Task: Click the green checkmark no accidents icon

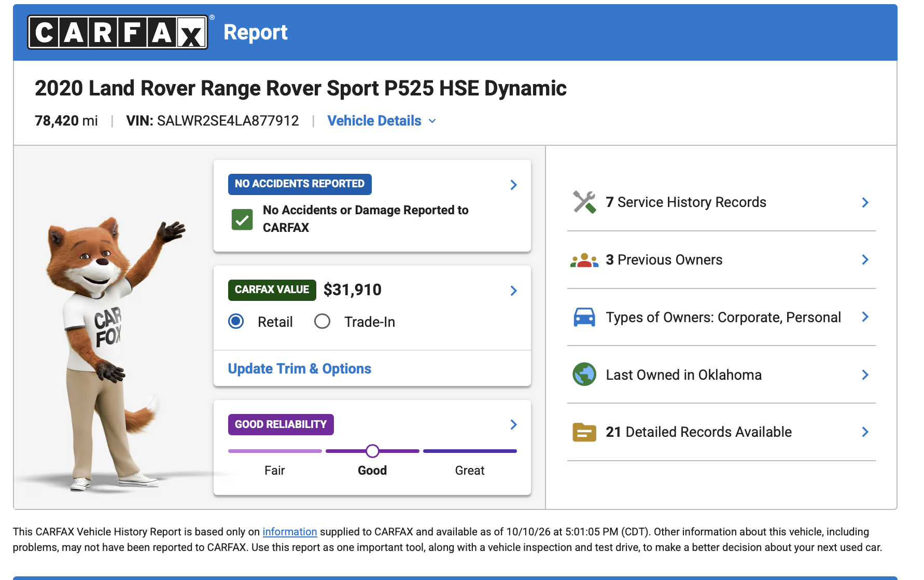Action: pyautogui.click(x=242, y=219)
